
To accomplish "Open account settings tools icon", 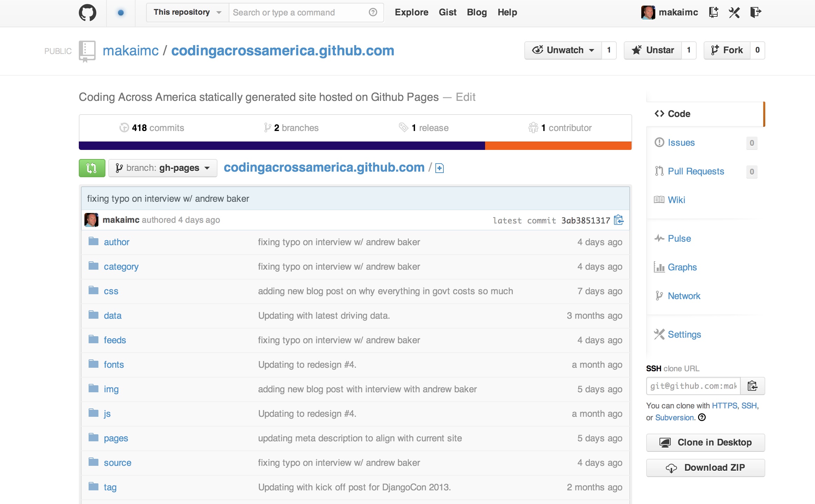I will (734, 13).
